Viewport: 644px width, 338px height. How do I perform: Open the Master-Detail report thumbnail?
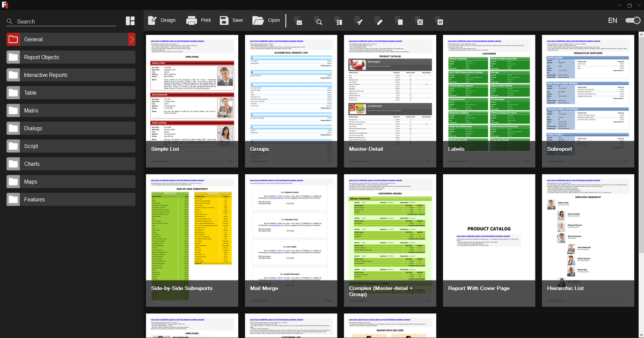(390, 101)
